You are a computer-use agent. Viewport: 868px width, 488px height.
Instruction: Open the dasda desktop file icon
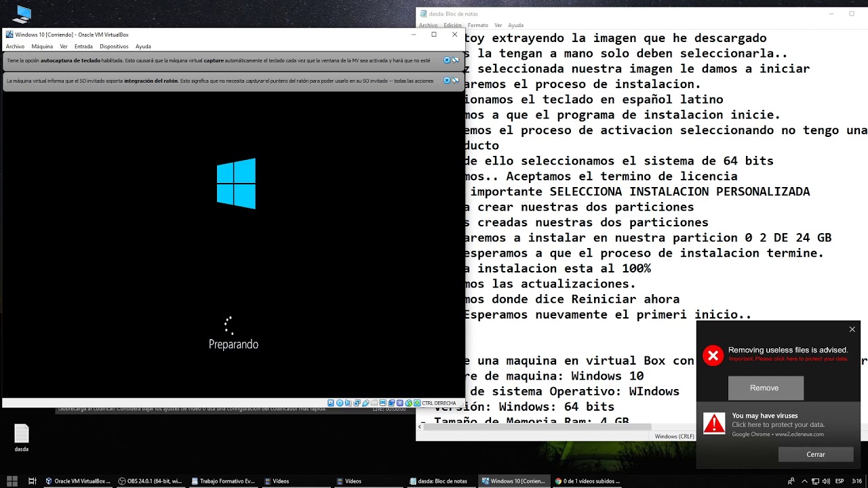click(22, 438)
